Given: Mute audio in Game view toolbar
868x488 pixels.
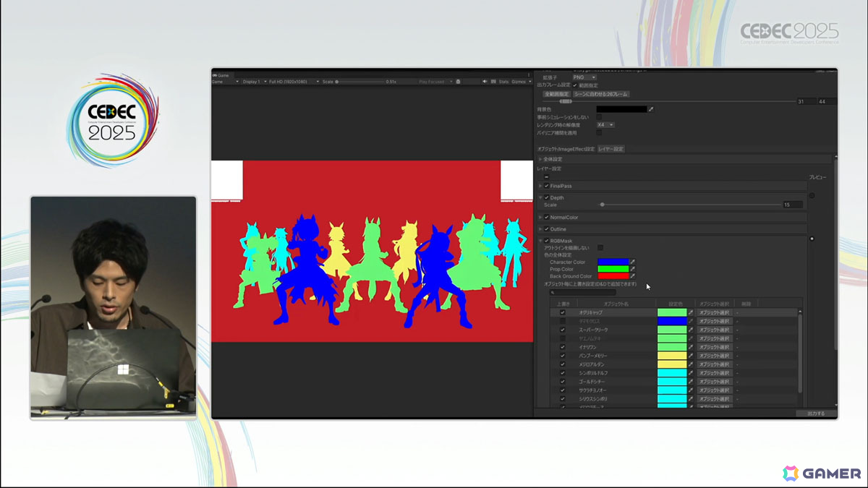Looking at the screenshot, I should tap(485, 82).
